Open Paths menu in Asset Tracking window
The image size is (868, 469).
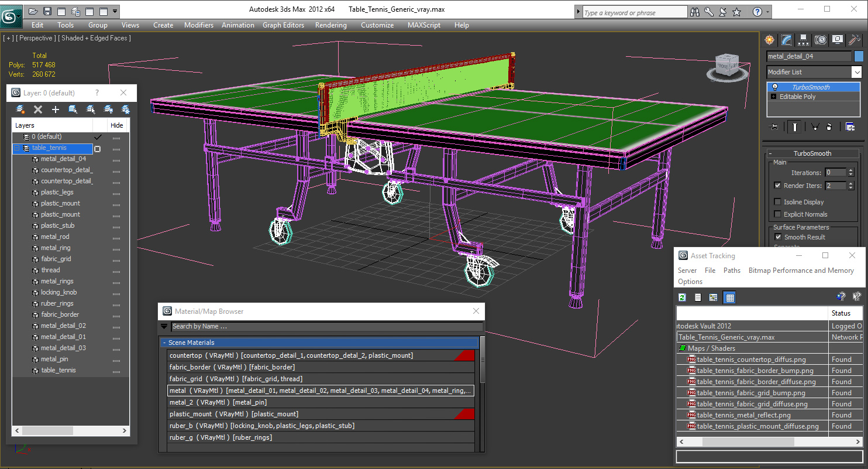[x=732, y=271]
